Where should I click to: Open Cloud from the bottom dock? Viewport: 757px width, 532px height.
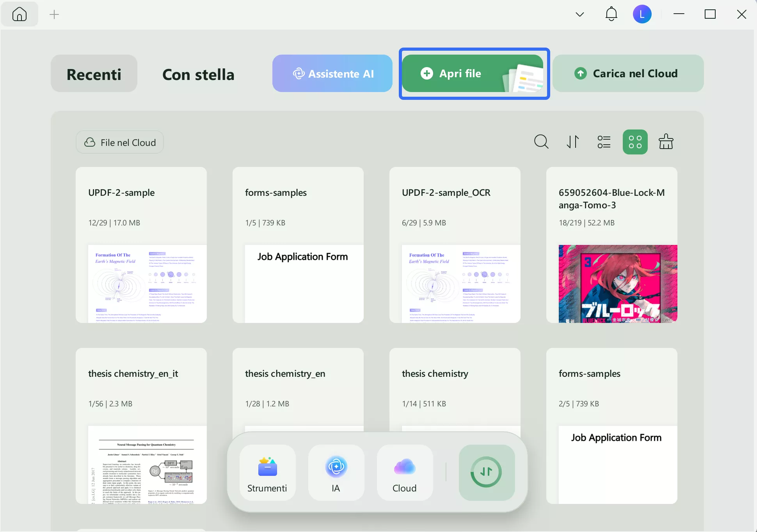pyautogui.click(x=405, y=473)
